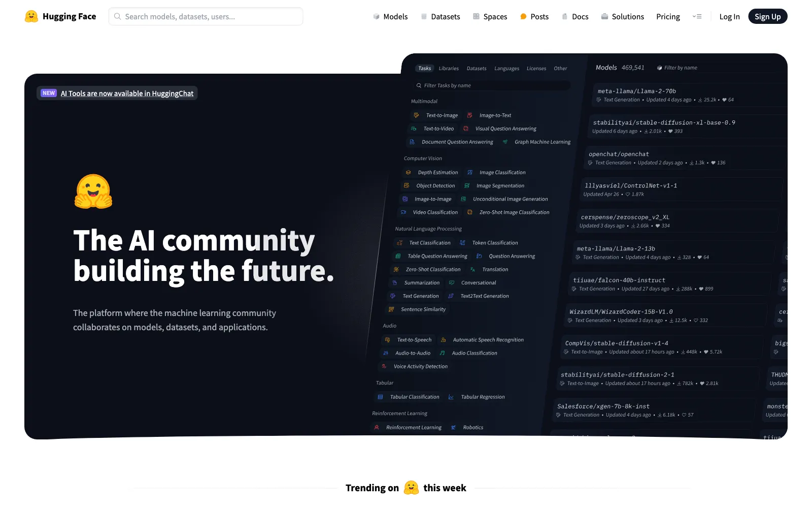
Task: Click the Hugging Face logo emoji in header
Action: click(x=31, y=16)
